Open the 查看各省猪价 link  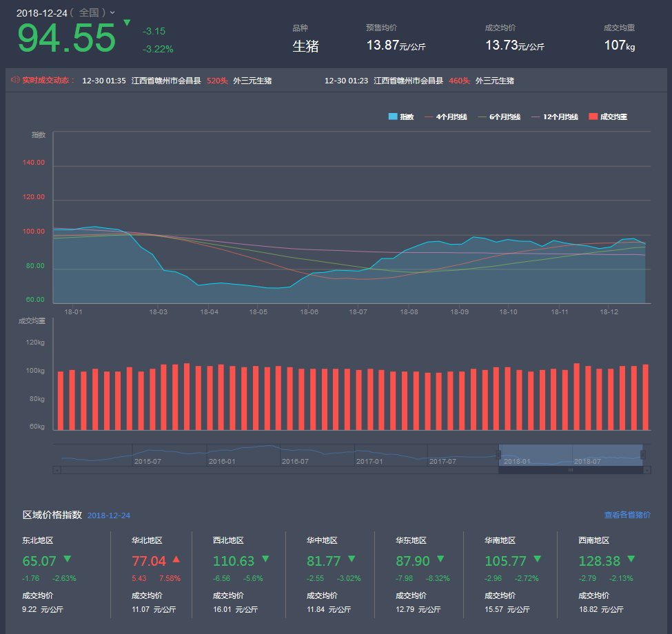coord(627,515)
